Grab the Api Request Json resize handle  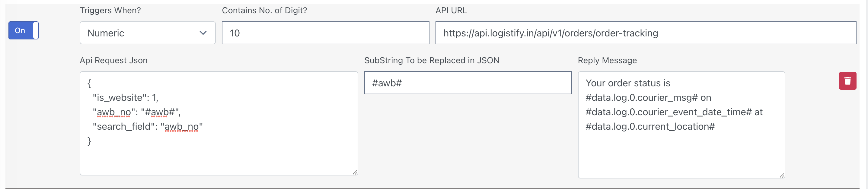click(355, 172)
